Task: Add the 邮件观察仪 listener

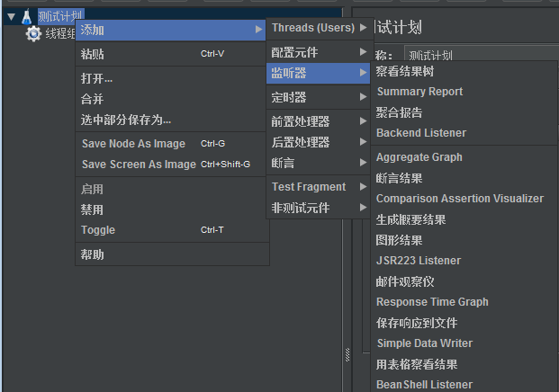Action: 464,281
